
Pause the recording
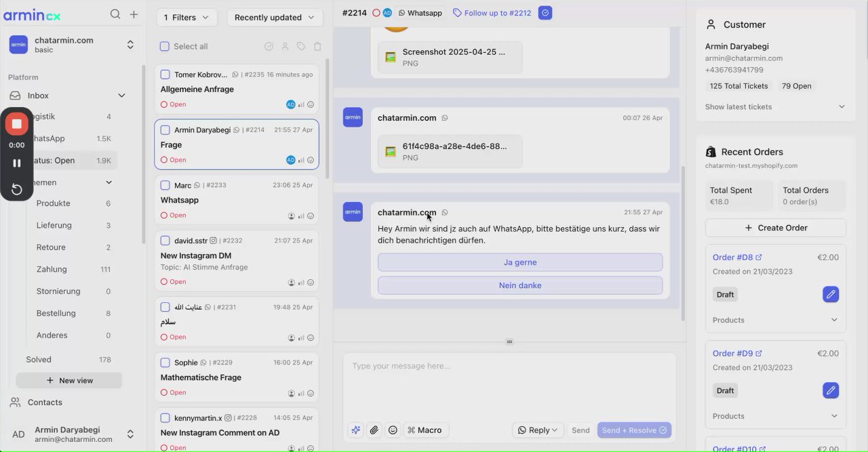click(17, 163)
